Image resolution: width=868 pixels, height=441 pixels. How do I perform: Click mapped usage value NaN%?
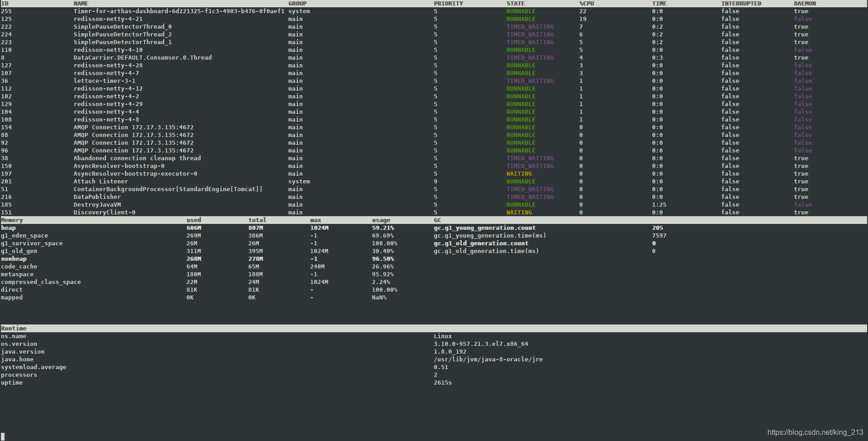379,298
